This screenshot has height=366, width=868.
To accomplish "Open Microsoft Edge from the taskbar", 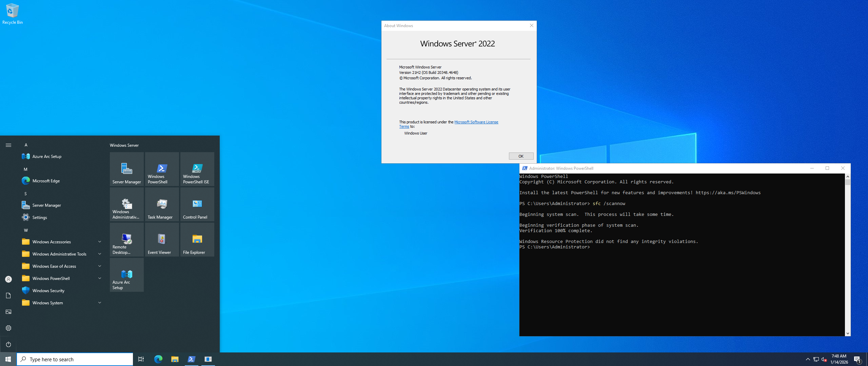I will pyautogui.click(x=158, y=359).
